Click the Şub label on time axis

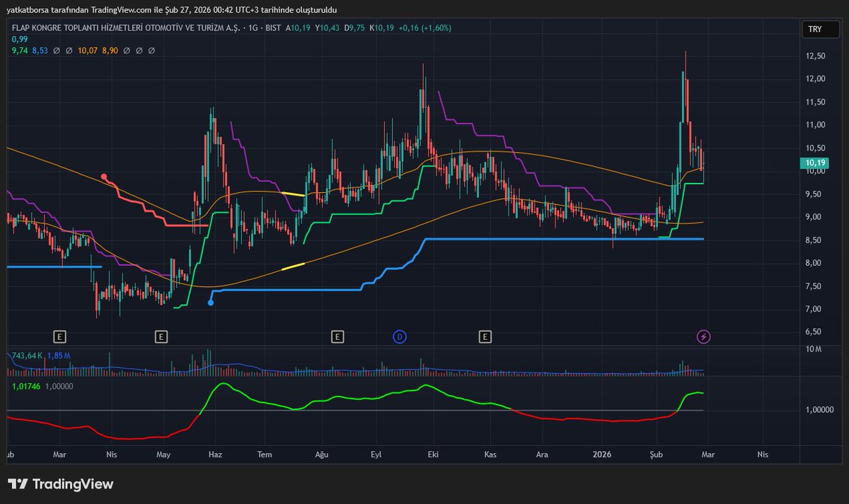coord(658,455)
